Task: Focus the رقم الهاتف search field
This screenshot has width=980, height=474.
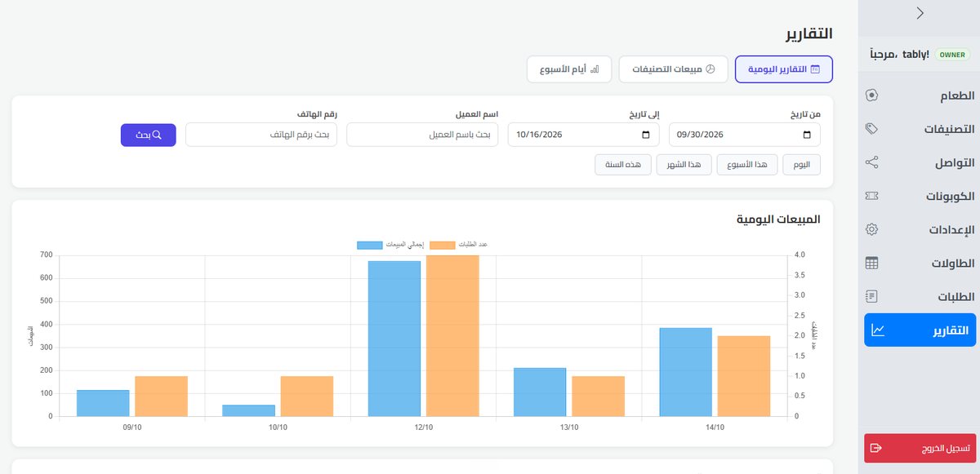Action: [261, 135]
